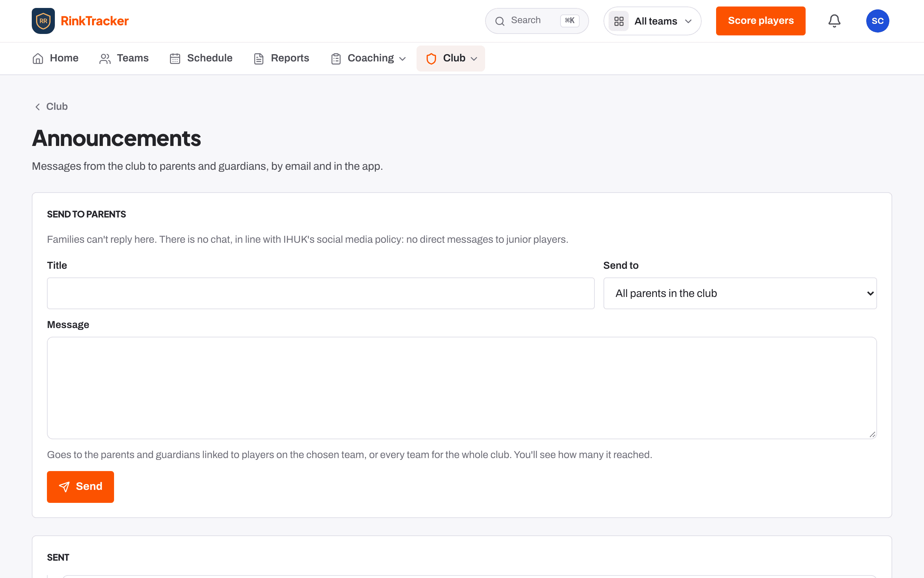The image size is (924, 578).
Task: Click the SENT section heading
Action: (x=58, y=558)
